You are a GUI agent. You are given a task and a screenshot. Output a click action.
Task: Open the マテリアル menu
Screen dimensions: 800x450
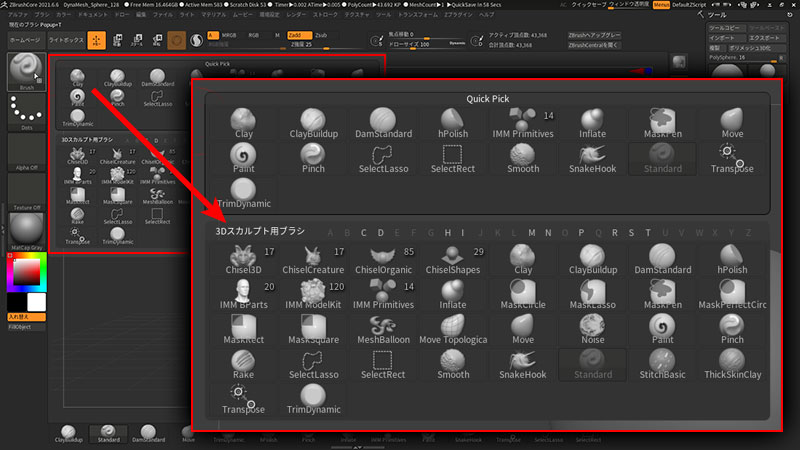(x=213, y=15)
